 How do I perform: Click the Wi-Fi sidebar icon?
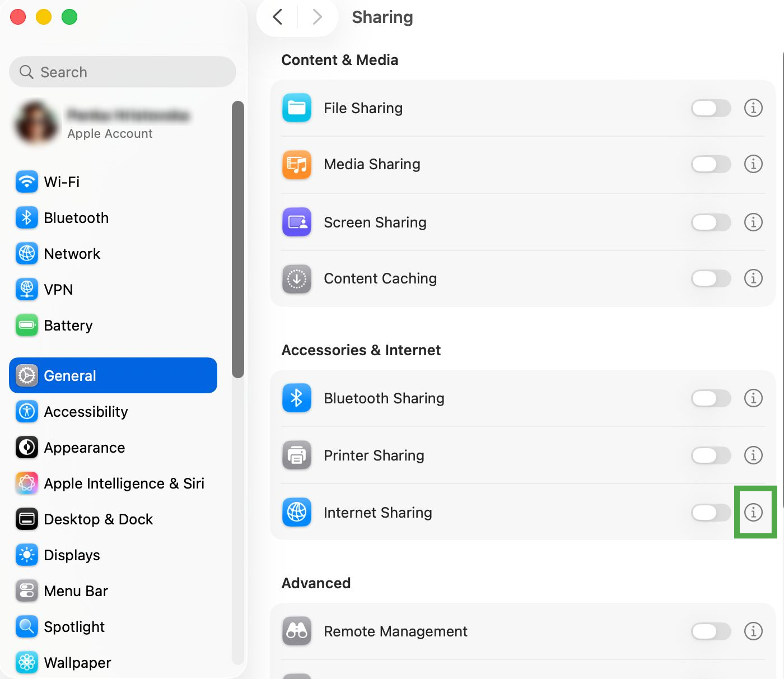(x=27, y=182)
